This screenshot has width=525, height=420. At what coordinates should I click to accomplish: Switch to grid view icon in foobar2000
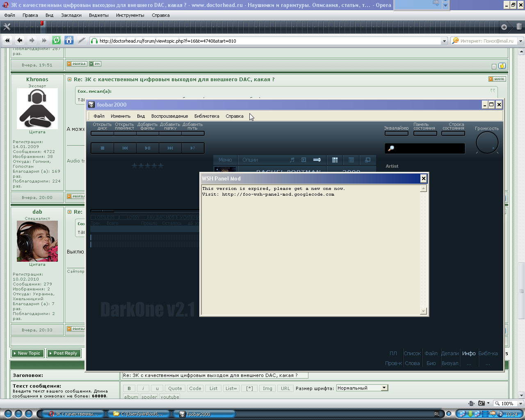[335, 160]
